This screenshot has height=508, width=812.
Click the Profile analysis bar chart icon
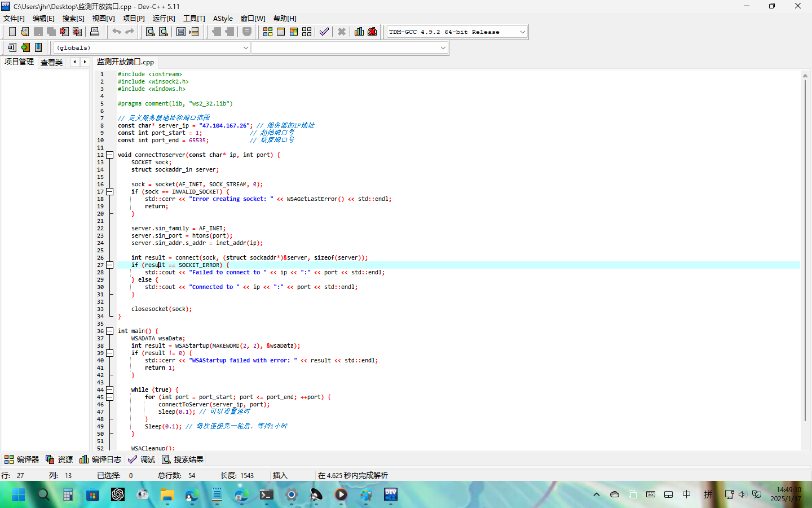click(359, 32)
